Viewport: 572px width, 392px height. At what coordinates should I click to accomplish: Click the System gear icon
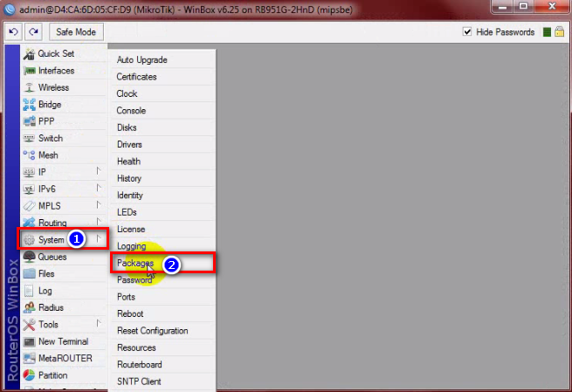29,239
